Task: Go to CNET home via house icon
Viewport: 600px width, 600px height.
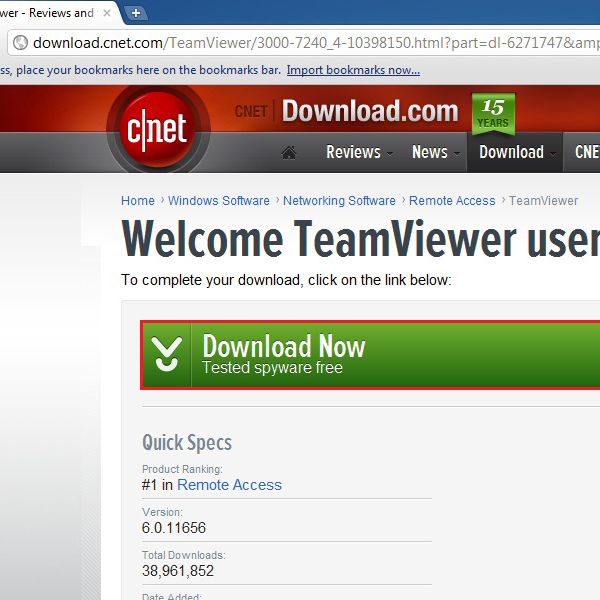Action: (289, 152)
